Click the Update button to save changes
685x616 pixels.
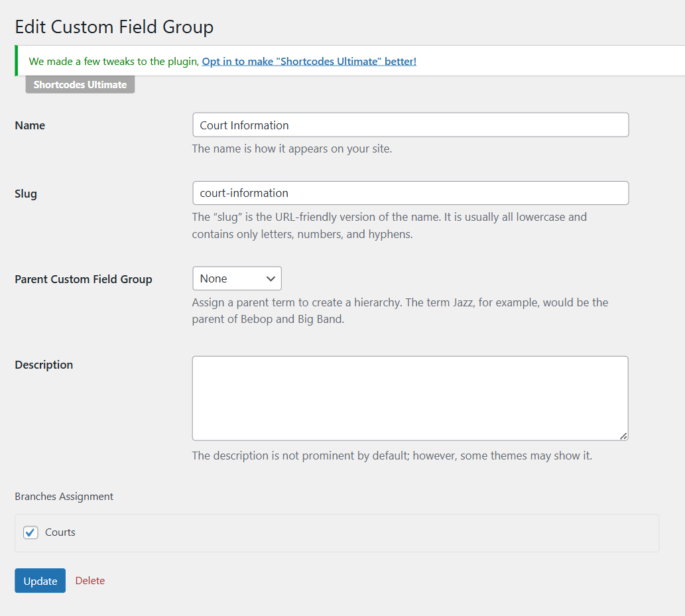[40, 580]
